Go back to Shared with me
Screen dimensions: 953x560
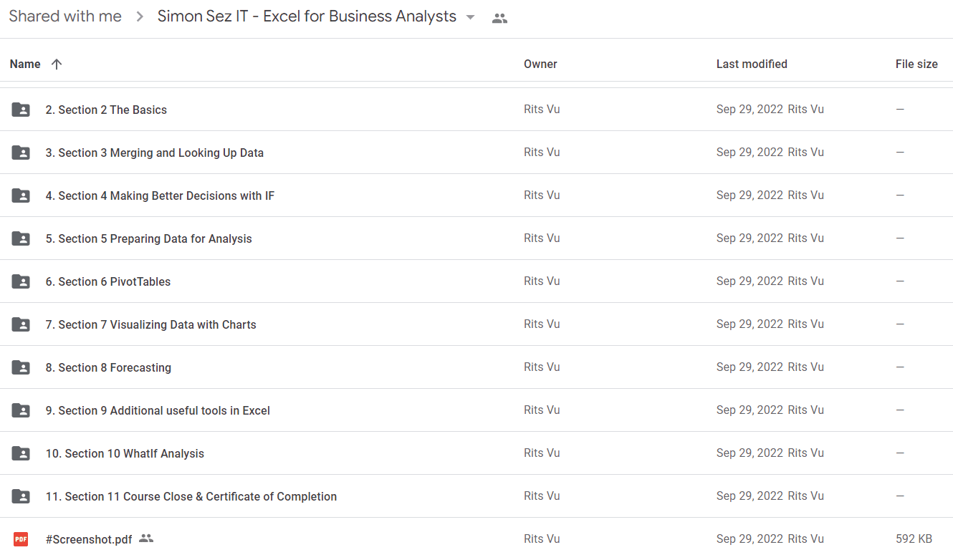coord(65,16)
